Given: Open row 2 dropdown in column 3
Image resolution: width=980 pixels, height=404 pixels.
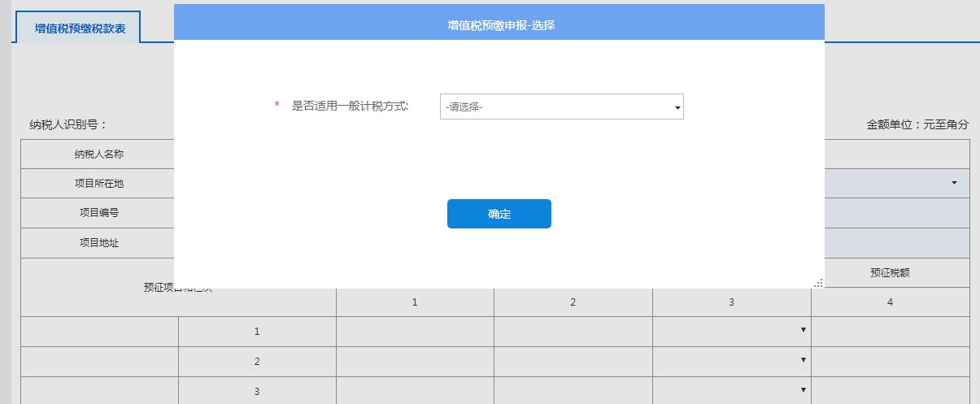Looking at the screenshot, I should click(803, 360).
